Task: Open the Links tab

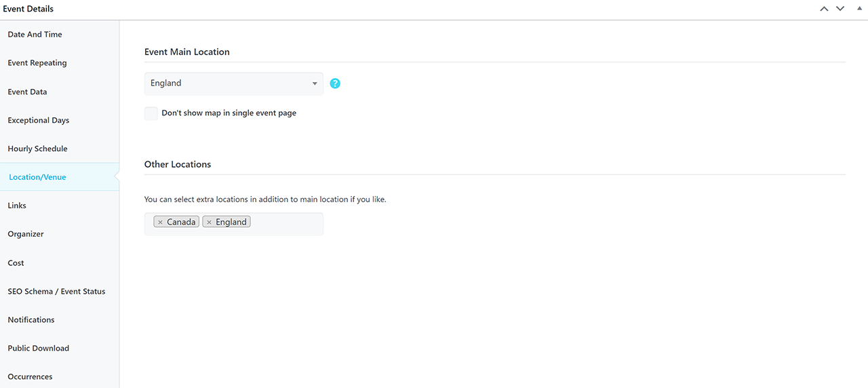Action: coord(17,206)
